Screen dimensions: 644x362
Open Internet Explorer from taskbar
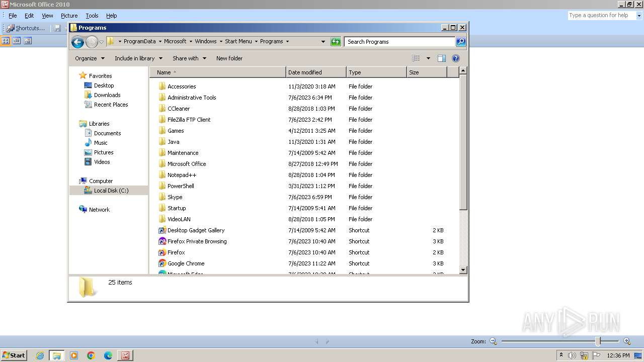click(x=40, y=355)
